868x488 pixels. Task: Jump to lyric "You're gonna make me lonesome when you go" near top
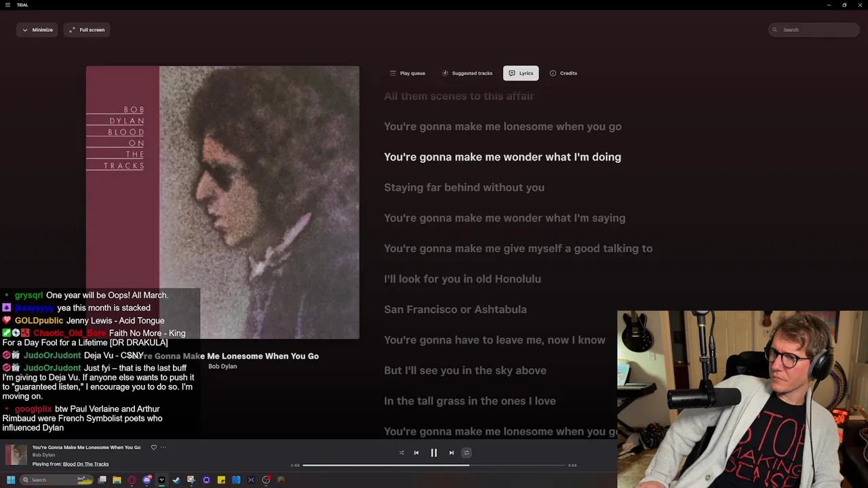(x=502, y=126)
